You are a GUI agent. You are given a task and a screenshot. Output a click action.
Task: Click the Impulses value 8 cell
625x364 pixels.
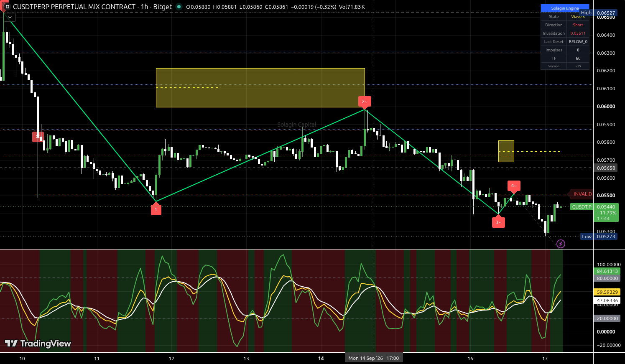[x=578, y=50]
